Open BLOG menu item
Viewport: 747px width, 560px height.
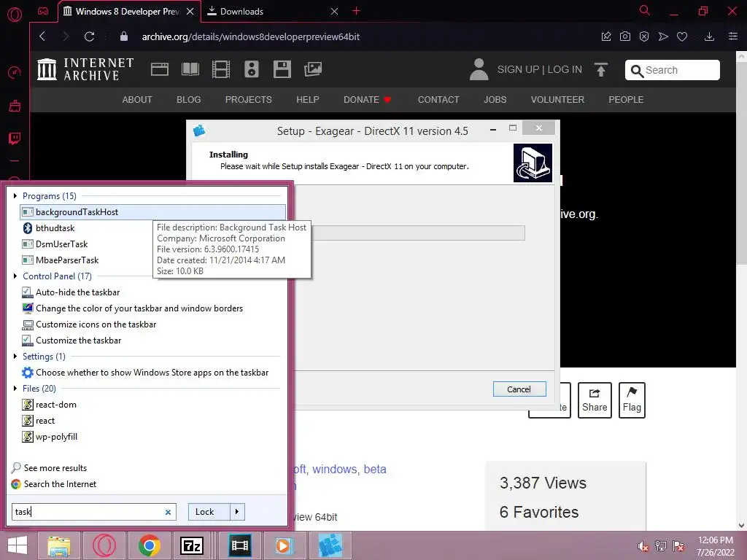tap(189, 99)
